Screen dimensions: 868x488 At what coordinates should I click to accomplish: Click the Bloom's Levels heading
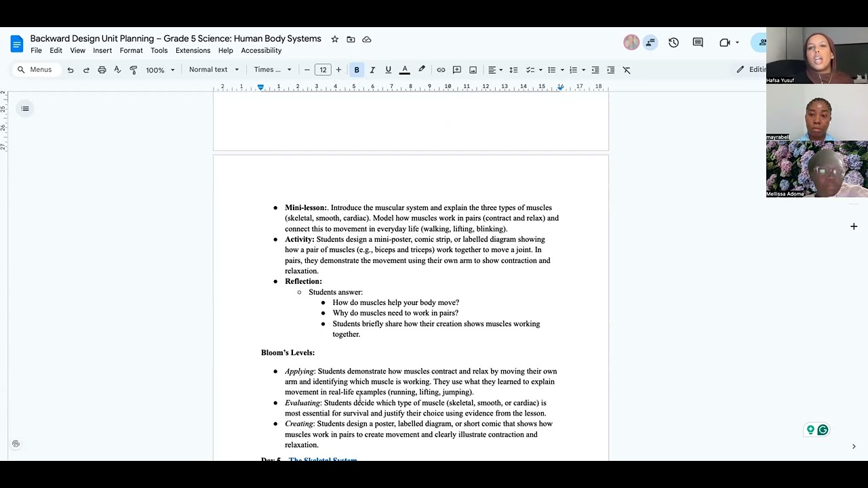(x=288, y=352)
